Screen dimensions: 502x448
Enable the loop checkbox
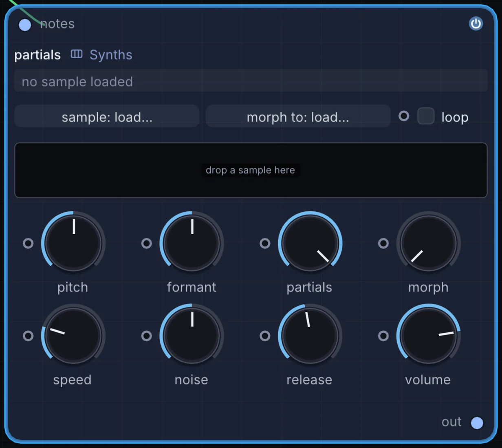click(x=426, y=116)
